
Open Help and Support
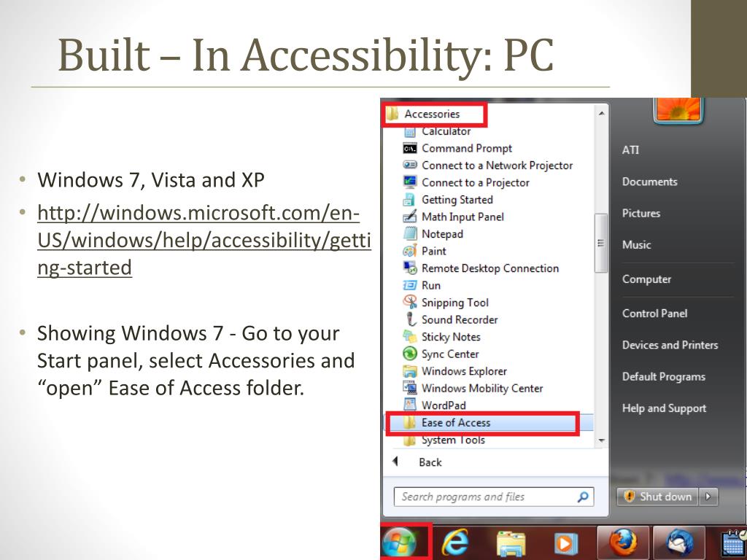[x=664, y=408]
